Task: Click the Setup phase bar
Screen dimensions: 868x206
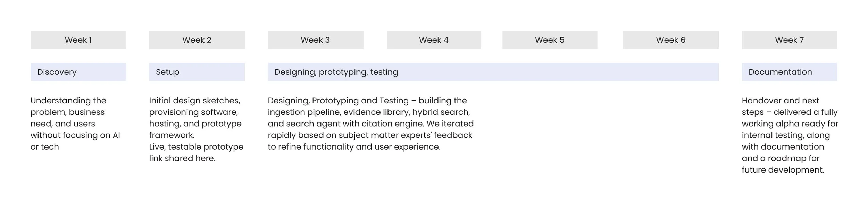Action: click(197, 72)
